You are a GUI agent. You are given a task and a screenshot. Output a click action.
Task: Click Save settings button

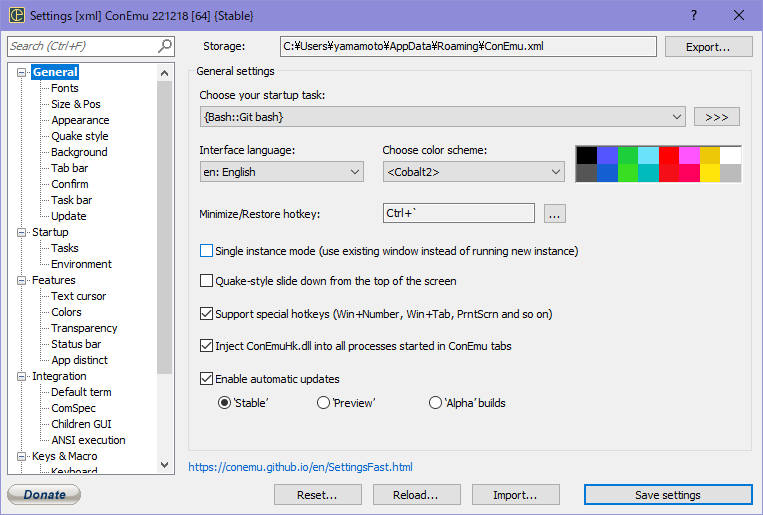pyautogui.click(x=668, y=495)
